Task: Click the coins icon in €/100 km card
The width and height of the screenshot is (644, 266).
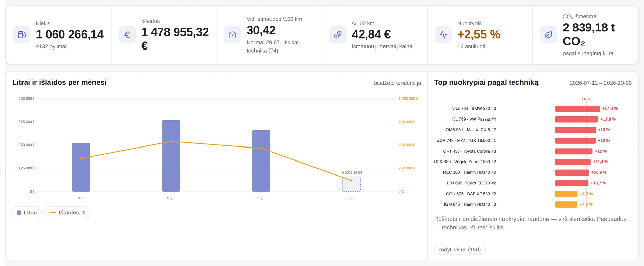Action: click(x=338, y=34)
